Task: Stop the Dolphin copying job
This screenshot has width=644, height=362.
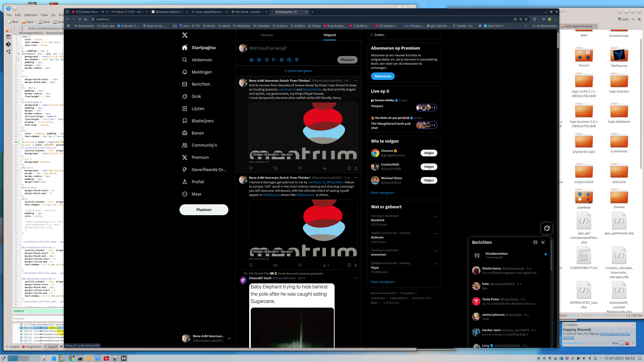Action: click(627, 343)
